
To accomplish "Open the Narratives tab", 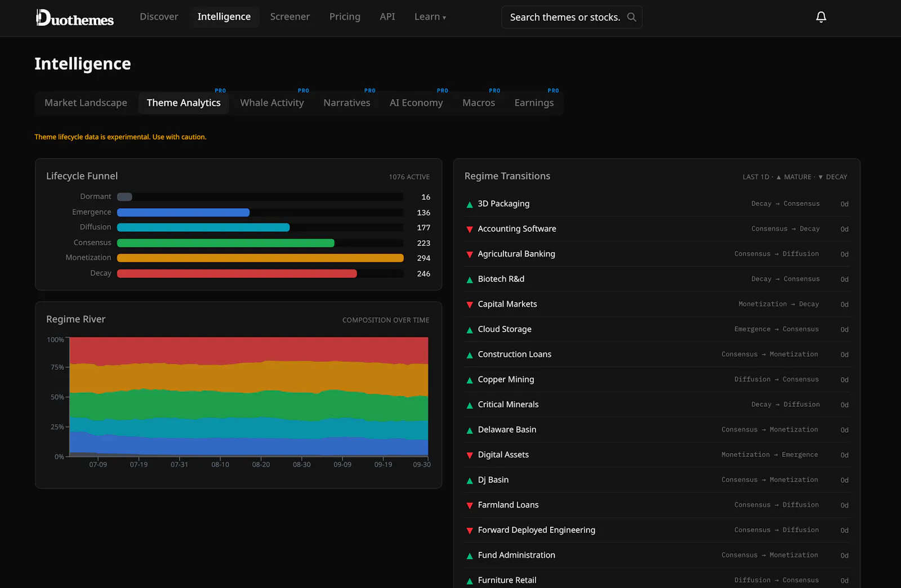I will pyautogui.click(x=347, y=103).
